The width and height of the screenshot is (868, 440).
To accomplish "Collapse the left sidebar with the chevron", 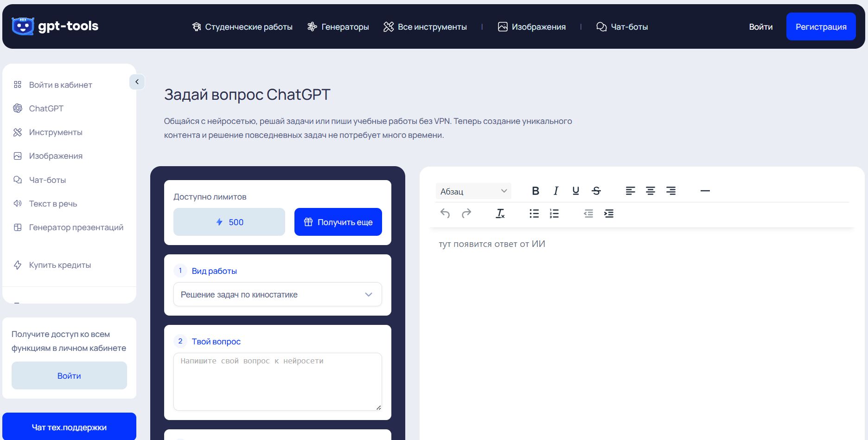I will pos(137,82).
